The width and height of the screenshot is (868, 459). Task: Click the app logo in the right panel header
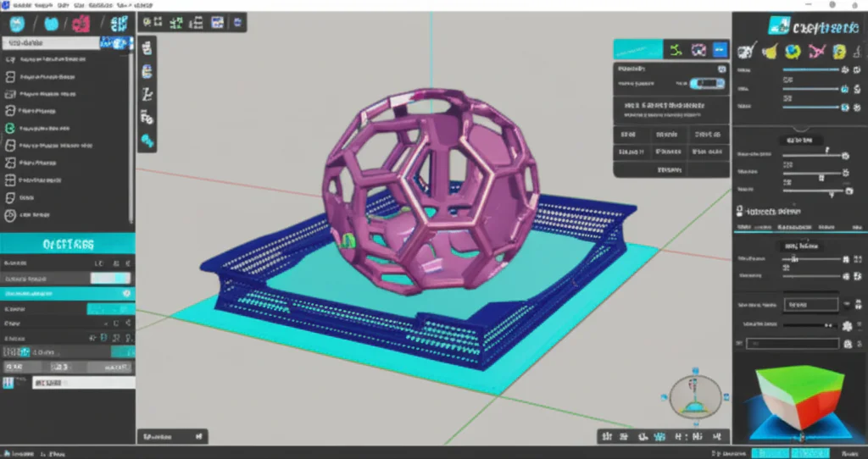(x=780, y=25)
